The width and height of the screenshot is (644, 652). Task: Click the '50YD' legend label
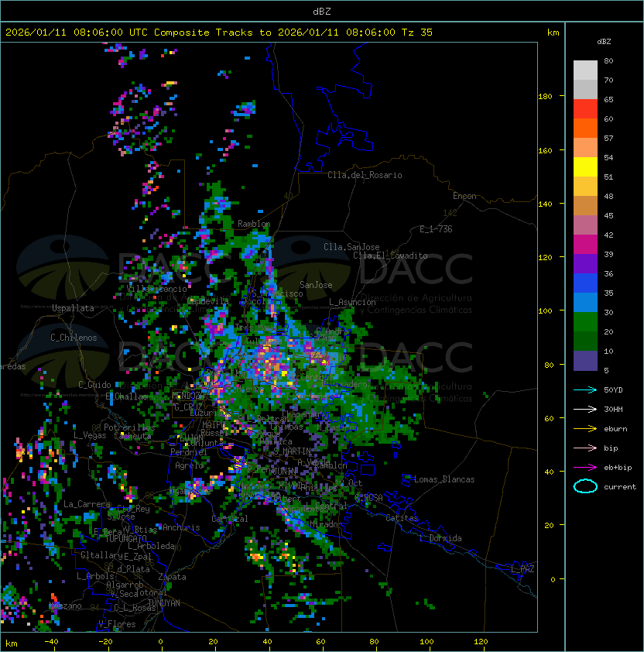tap(613, 389)
